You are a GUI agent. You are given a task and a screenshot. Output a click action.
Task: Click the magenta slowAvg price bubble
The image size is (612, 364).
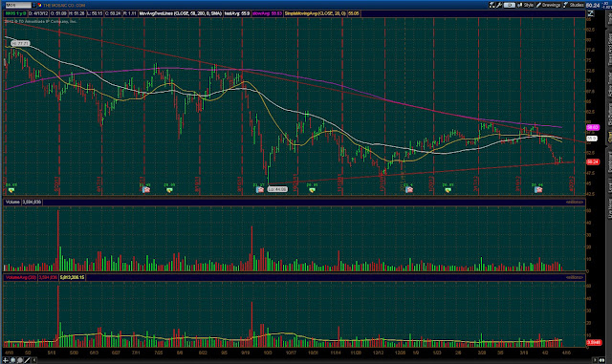(x=593, y=128)
